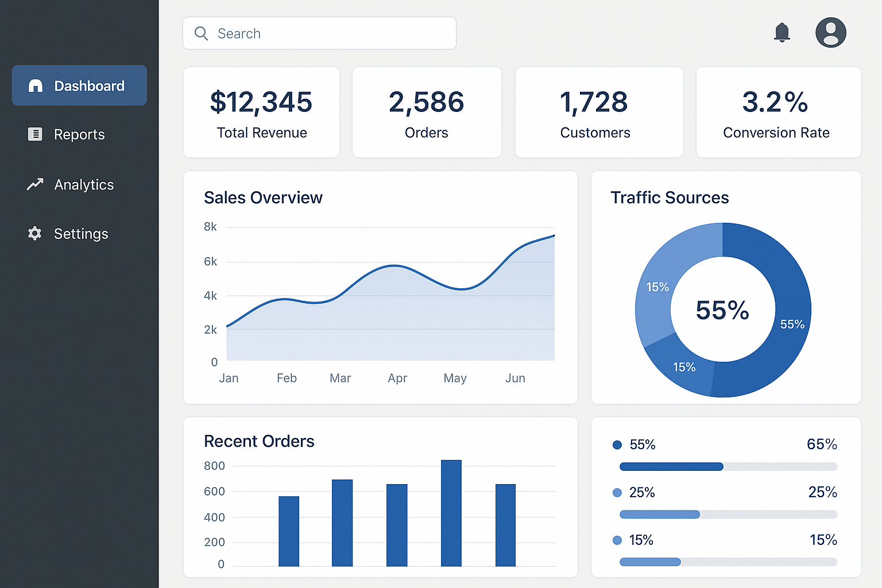The width and height of the screenshot is (882, 588).
Task: Click the tallest bar in Recent Orders
Action: click(451, 513)
